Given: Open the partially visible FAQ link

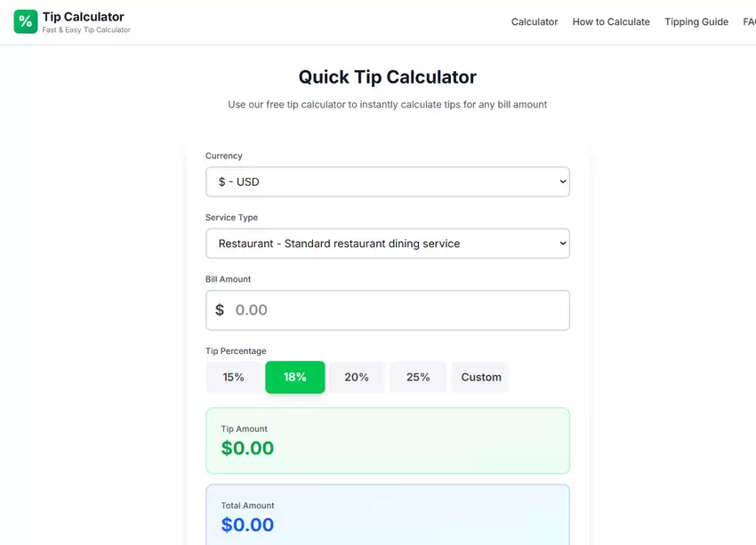Looking at the screenshot, I should (749, 21).
